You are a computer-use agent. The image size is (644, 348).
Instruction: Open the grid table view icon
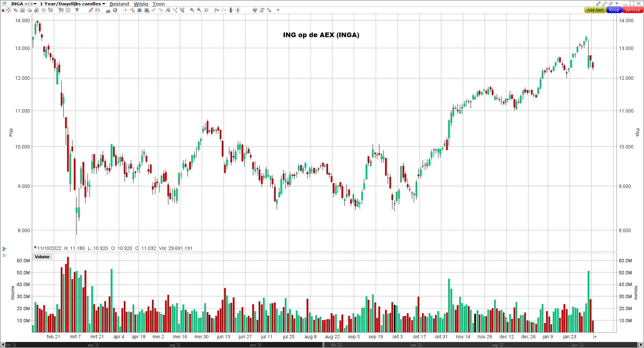[x=22, y=10]
